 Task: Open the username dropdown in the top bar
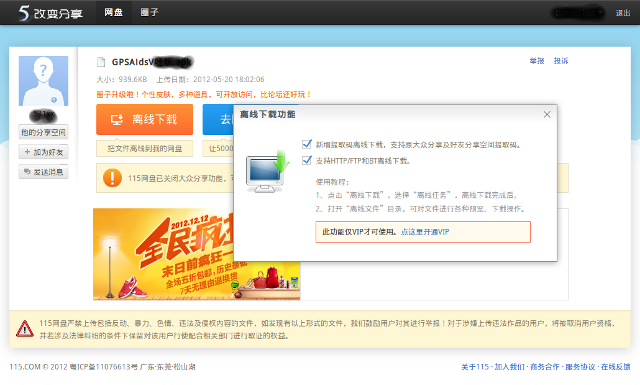pyautogui.click(x=578, y=13)
